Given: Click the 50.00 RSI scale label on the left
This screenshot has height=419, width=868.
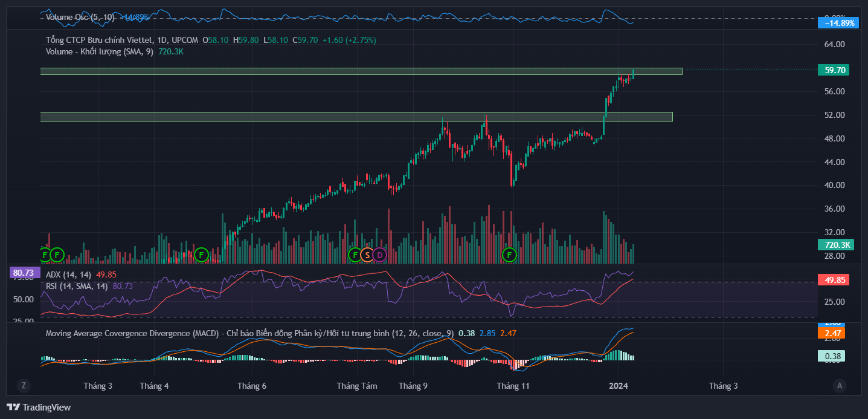Looking at the screenshot, I should click(23, 300).
